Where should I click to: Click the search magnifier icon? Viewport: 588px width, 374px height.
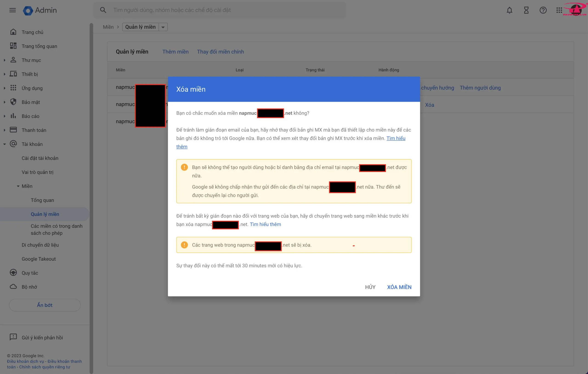coord(103,10)
